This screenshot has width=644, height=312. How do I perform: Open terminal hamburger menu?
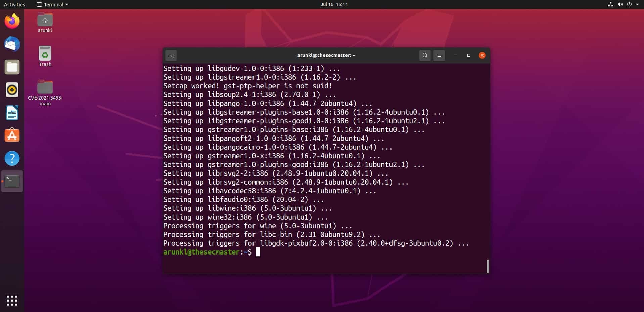(x=439, y=55)
